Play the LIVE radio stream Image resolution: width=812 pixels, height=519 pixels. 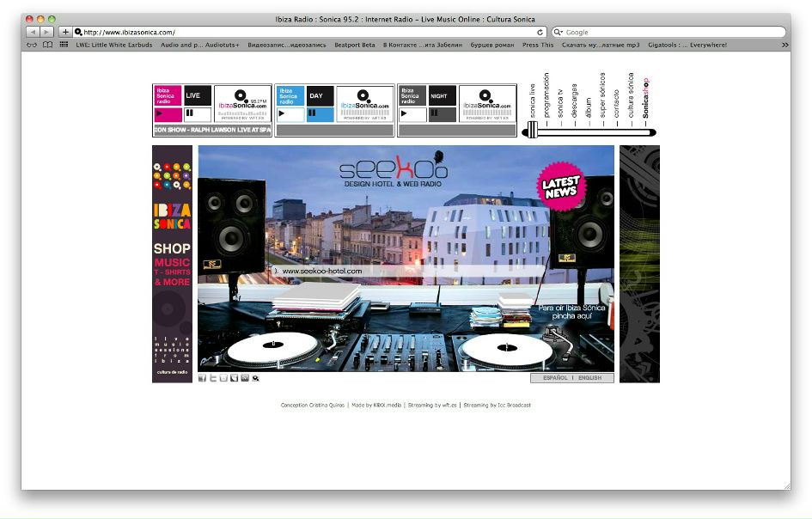coord(160,113)
